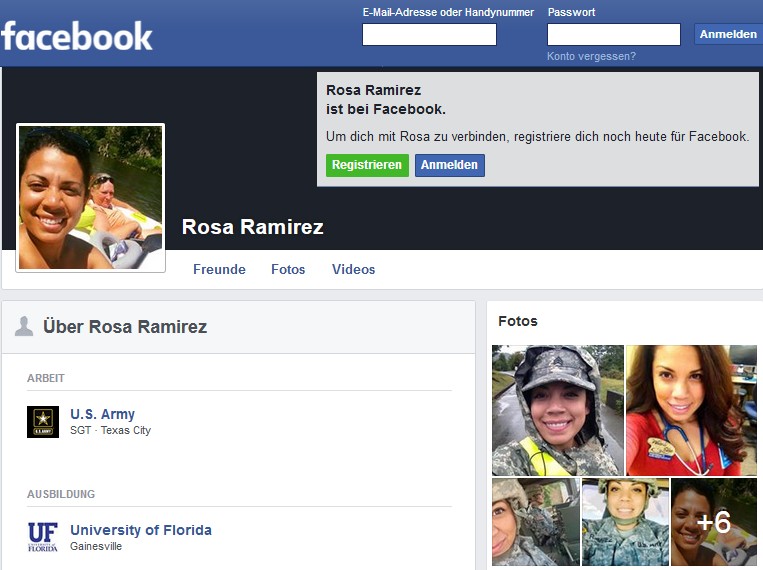763x570 pixels.
Task: Click the person silhouette icon beside Über Rosa Ramirez
Action: click(x=24, y=326)
